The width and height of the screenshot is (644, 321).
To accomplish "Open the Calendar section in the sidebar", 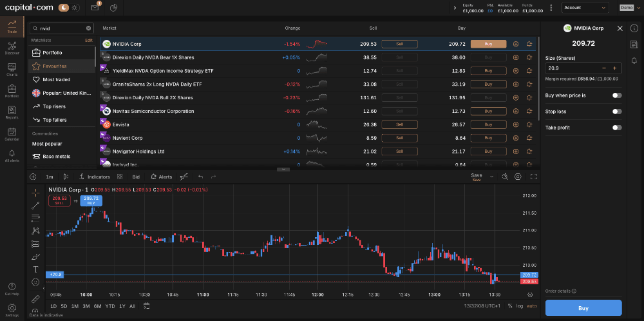I will coord(12,134).
